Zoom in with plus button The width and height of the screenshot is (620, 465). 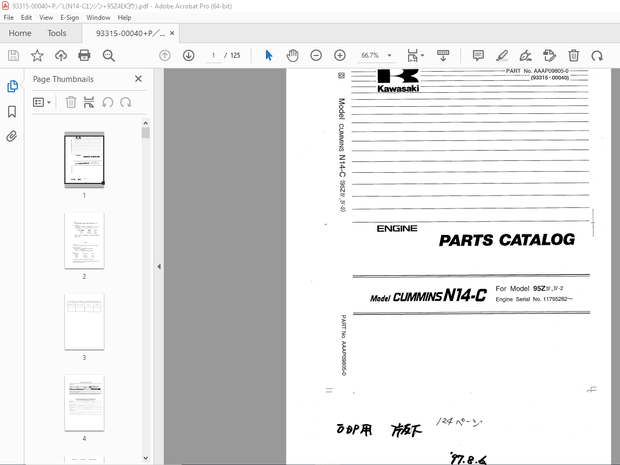[x=340, y=55]
